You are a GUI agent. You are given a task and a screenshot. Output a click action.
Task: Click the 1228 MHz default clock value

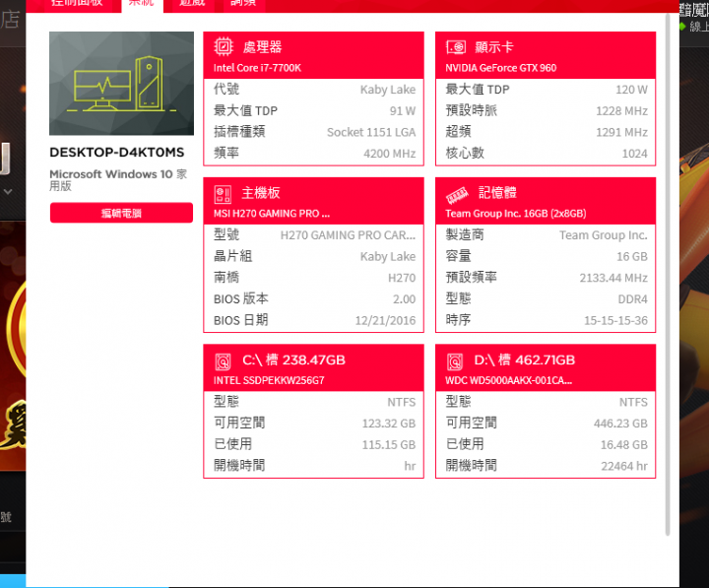[621, 111]
